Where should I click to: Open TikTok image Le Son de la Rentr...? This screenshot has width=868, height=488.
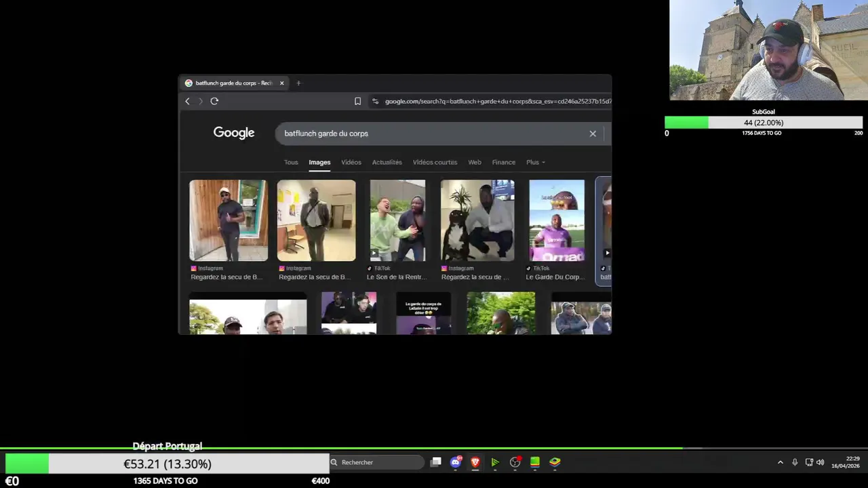397,220
